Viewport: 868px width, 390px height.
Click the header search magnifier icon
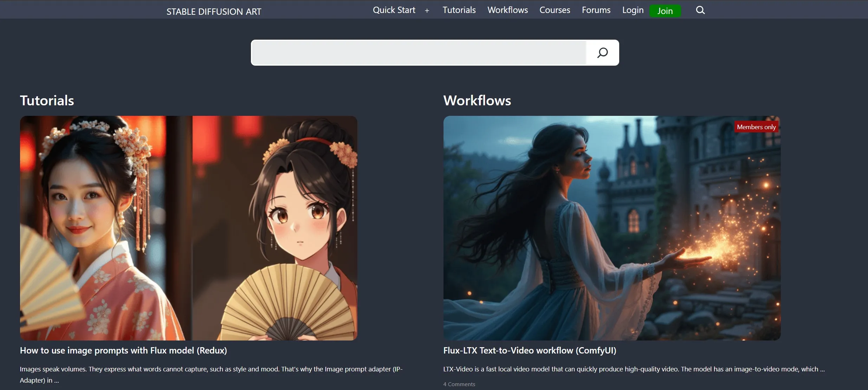pyautogui.click(x=700, y=10)
